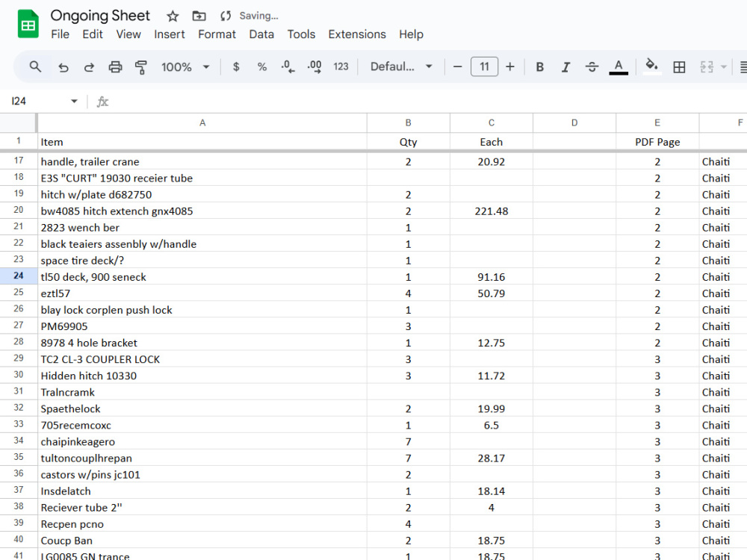This screenshot has width=747, height=560.
Task: Select cell 'Reciever tube 2"'
Action: [202, 508]
